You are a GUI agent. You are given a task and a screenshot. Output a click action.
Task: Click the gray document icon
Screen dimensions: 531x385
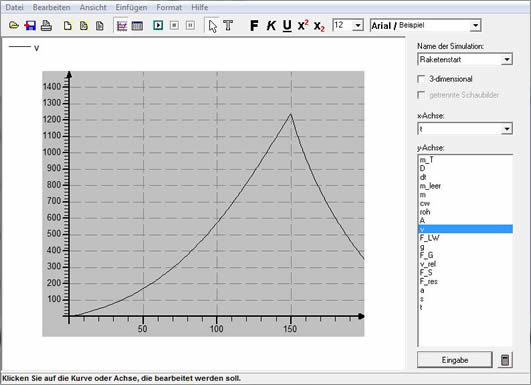pos(100,26)
